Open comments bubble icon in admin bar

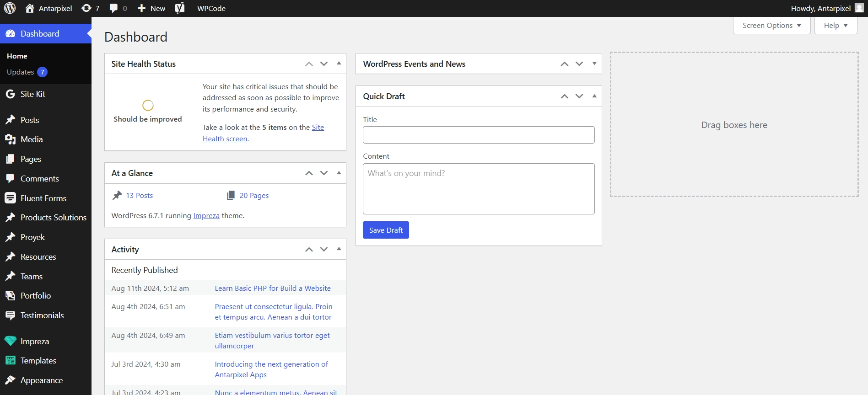118,8
